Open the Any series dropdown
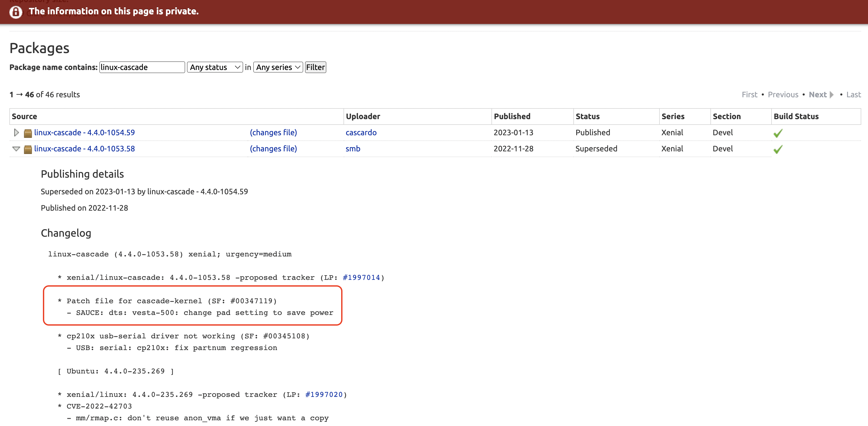 [x=278, y=67]
